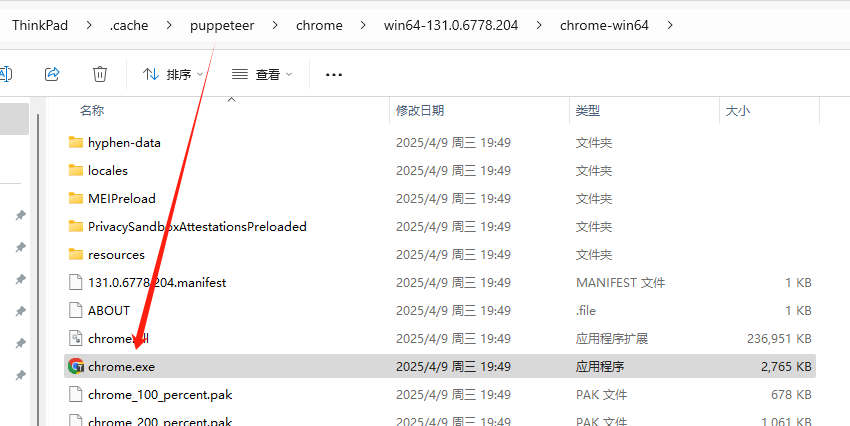Click the 236,951 KB size value

779,338
